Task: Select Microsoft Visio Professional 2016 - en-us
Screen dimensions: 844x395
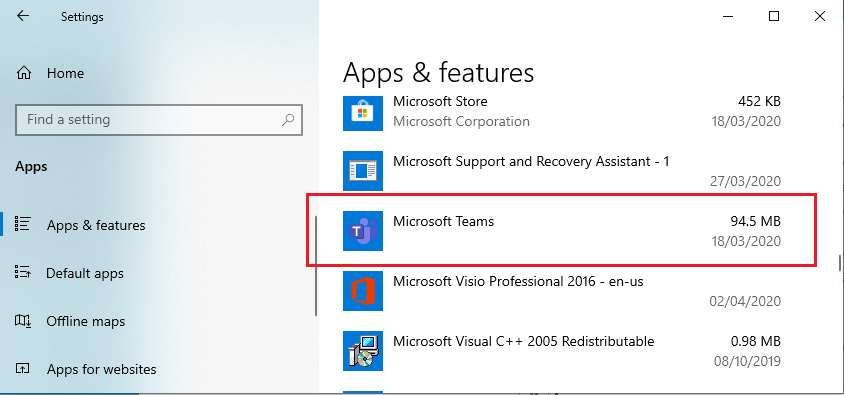Action: (518, 281)
